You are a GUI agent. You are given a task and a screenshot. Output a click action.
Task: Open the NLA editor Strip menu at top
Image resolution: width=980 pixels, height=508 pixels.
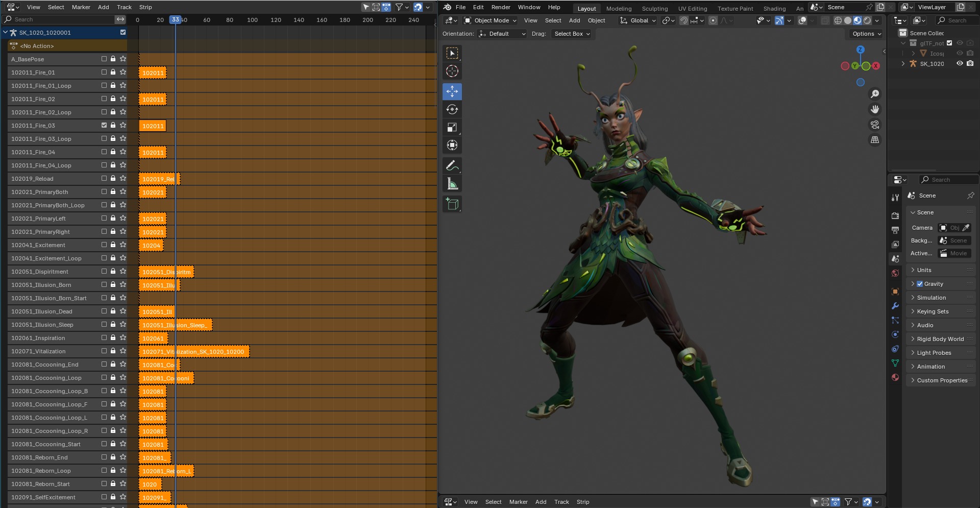[145, 7]
